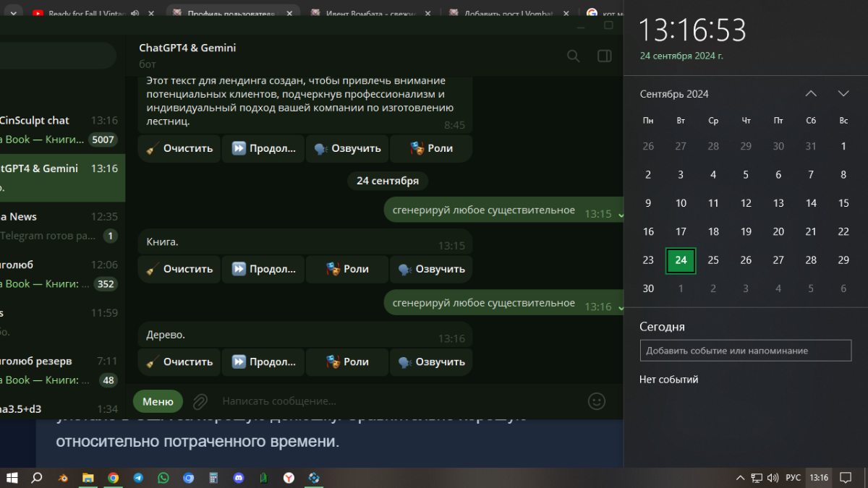Open the network status tray icon
Image resolution: width=868 pixels, height=488 pixels.
(x=757, y=478)
